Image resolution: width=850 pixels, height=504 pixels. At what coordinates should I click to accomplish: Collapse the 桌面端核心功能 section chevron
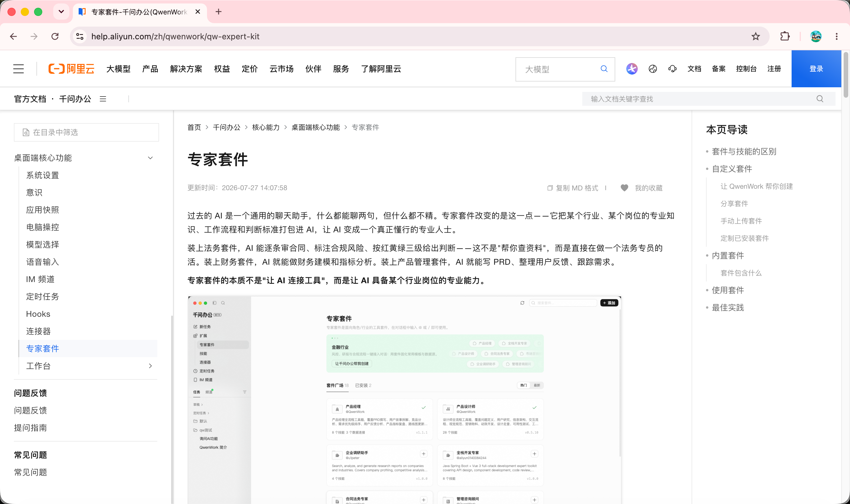(x=150, y=158)
